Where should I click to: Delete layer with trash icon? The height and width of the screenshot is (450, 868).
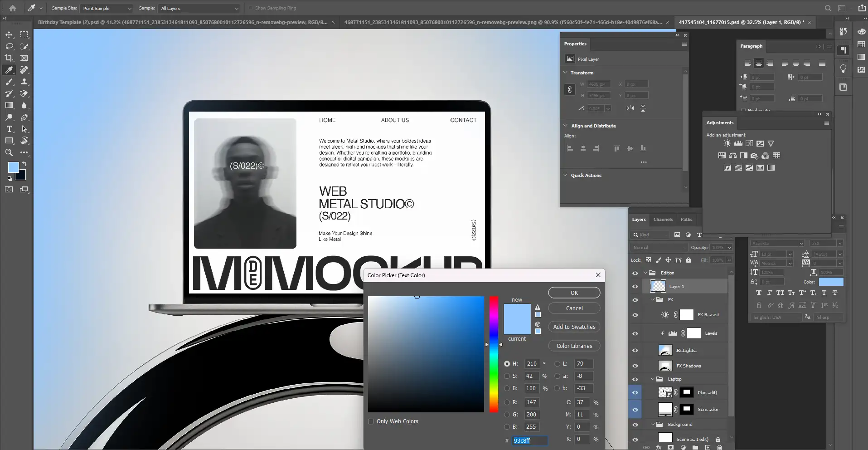tap(719, 447)
